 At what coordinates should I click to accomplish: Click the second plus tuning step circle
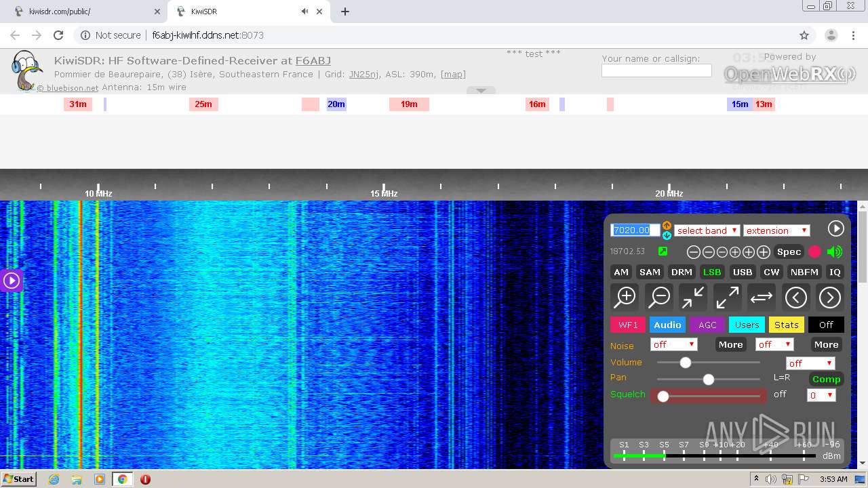click(749, 252)
